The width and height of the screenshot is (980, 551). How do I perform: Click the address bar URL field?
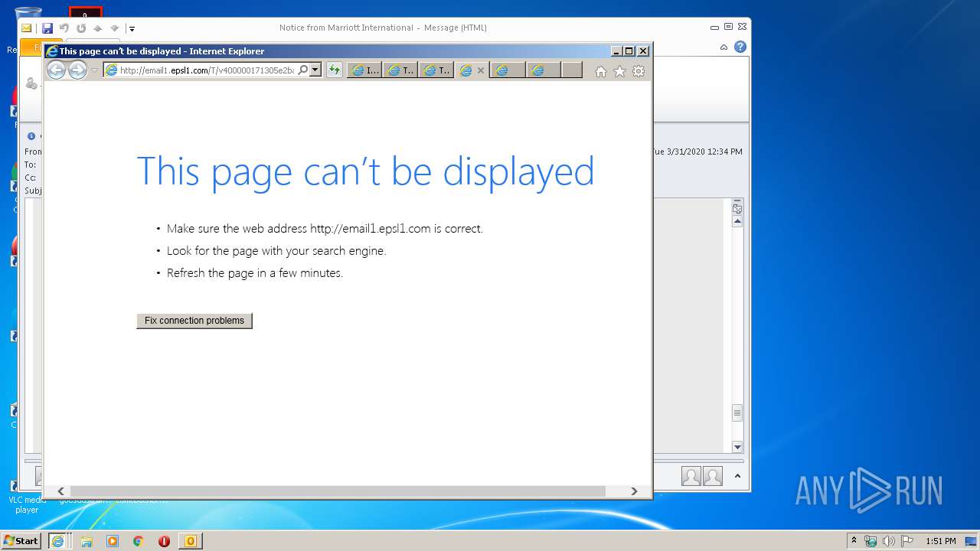click(x=207, y=70)
